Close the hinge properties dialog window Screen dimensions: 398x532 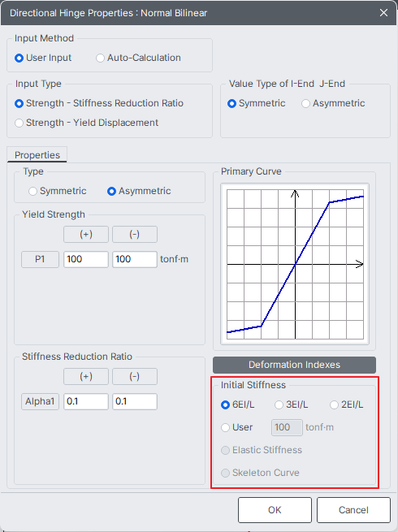pos(383,13)
